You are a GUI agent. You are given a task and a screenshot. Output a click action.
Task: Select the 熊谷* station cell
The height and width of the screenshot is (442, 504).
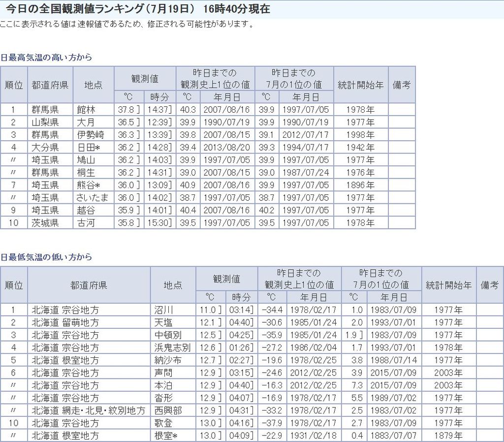(x=89, y=185)
